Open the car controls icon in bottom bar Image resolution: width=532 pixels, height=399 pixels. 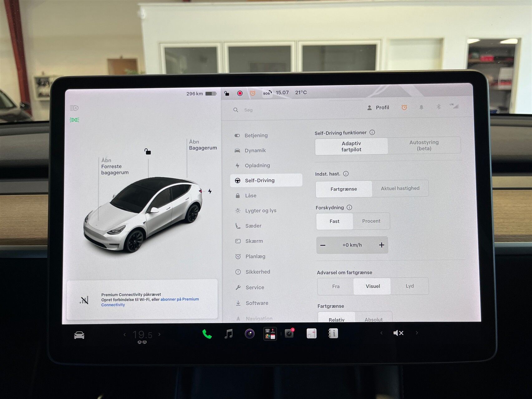click(79, 335)
